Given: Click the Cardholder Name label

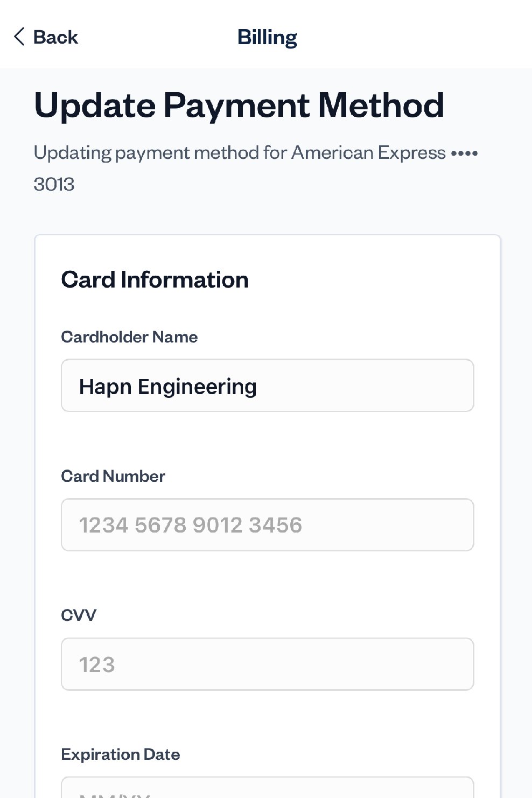Looking at the screenshot, I should 129,337.
